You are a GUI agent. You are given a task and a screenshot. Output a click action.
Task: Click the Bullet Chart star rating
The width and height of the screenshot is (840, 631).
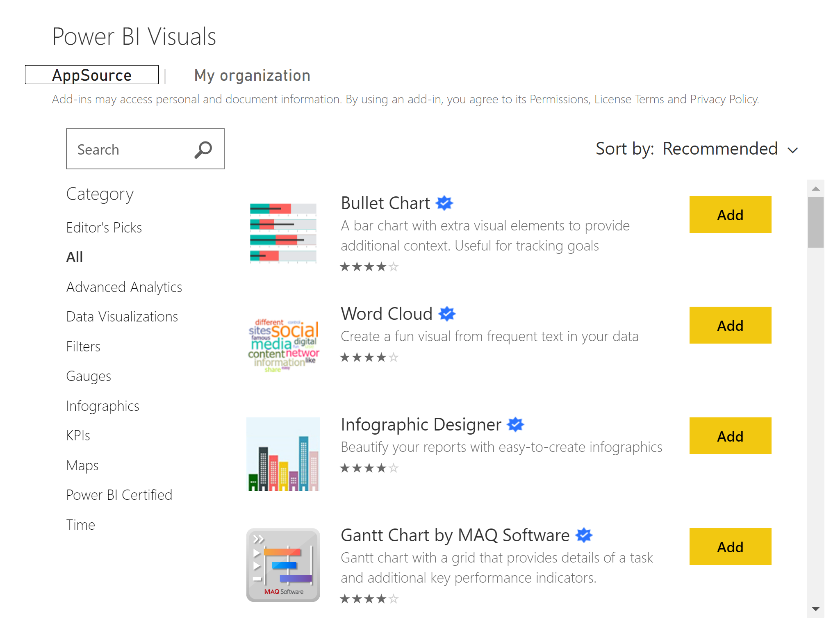(x=369, y=267)
